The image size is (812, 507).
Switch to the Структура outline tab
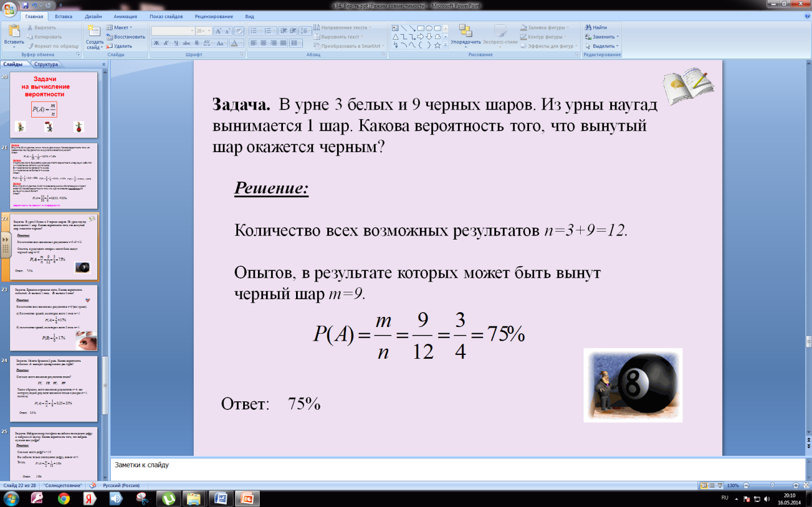point(45,64)
